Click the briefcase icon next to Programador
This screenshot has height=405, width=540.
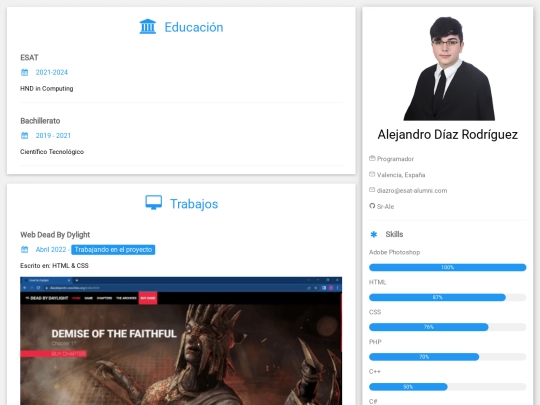click(372, 158)
